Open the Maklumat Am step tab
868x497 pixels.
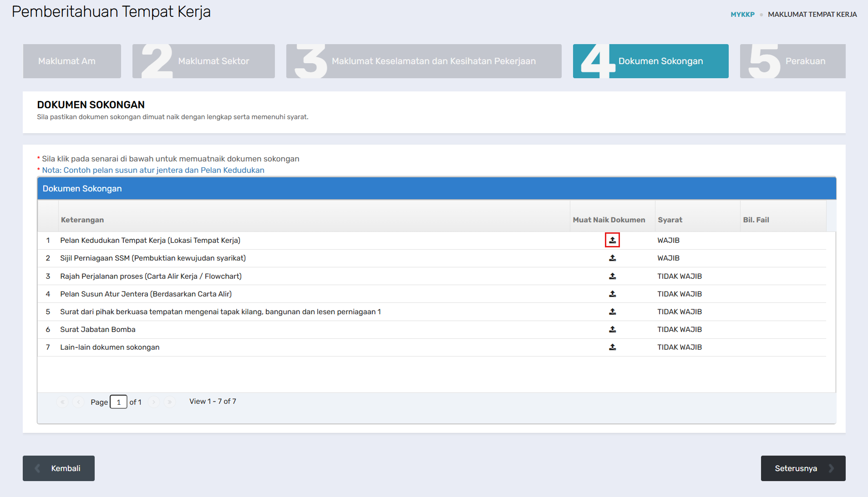coord(72,61)
